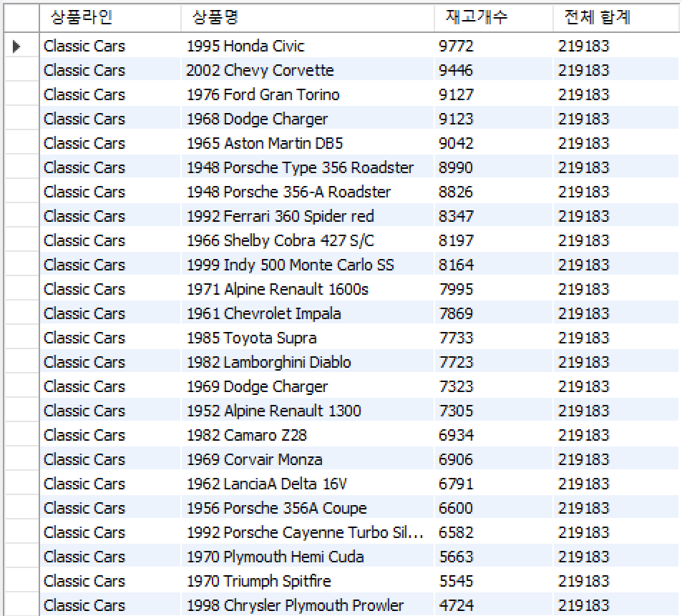Viewport: 682px width, 616px height.
Task: Click the stock value 9127
Action: [456, 94]
